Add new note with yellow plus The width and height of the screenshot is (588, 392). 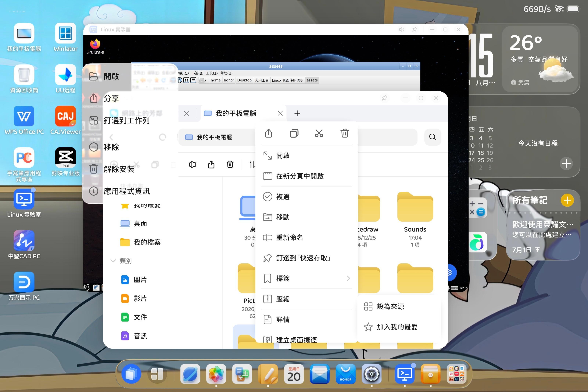pos(567,200)
